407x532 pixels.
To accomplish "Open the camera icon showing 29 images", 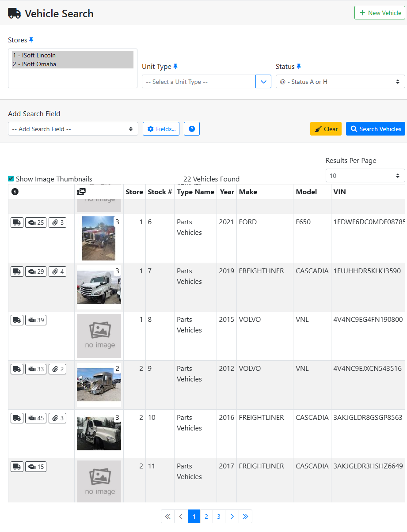I will coord(35,271).
